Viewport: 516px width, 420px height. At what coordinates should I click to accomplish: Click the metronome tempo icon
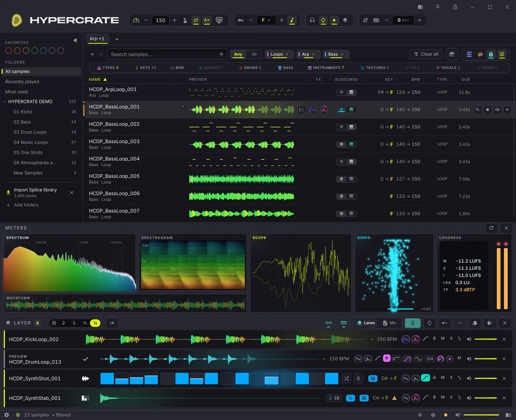[136, 20]
